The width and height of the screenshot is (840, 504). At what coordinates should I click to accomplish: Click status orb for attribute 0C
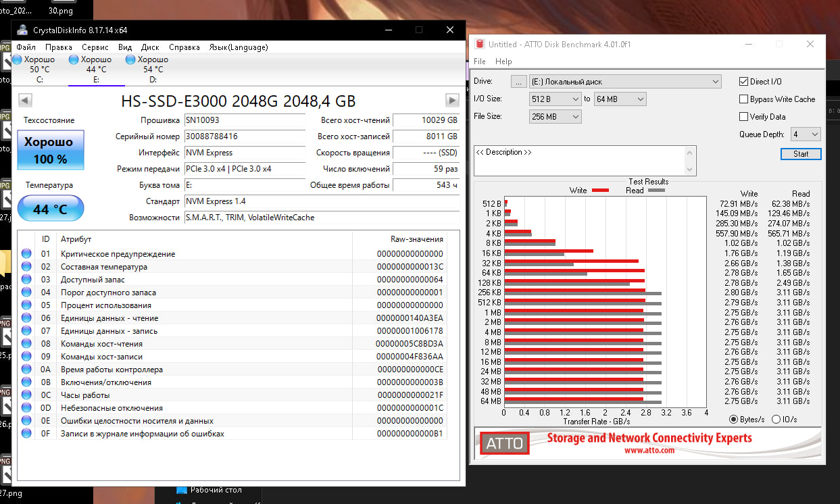pos(26,395)
